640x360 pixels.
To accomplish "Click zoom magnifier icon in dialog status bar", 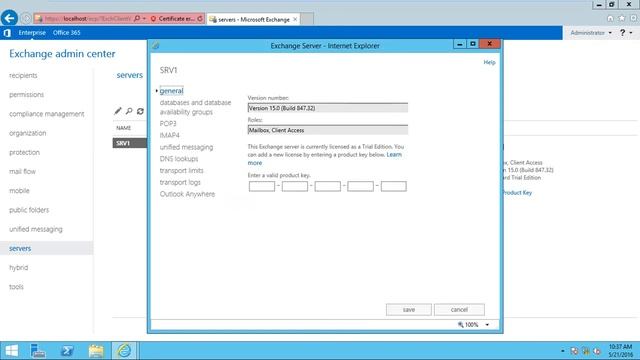I will tap(460, 324).
